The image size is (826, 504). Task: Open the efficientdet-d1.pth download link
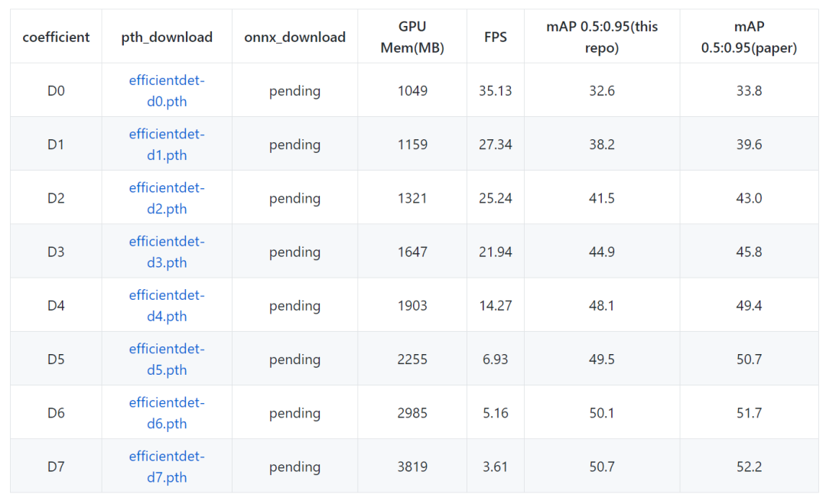(167, 145)
